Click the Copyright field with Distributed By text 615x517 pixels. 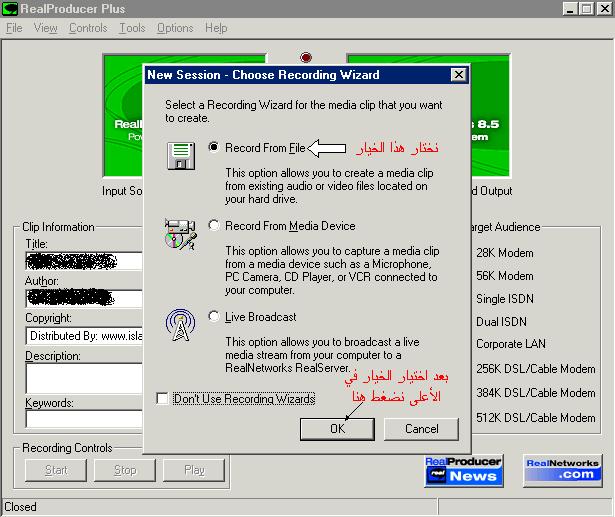[x=84, y=336]
